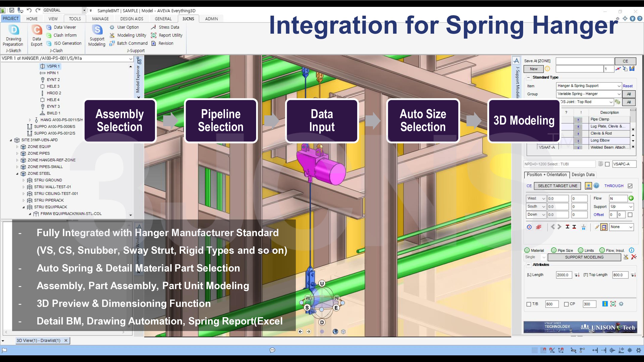Click the undo arrow
Screen dimensions: 644x362
click(x=29, y=10)
